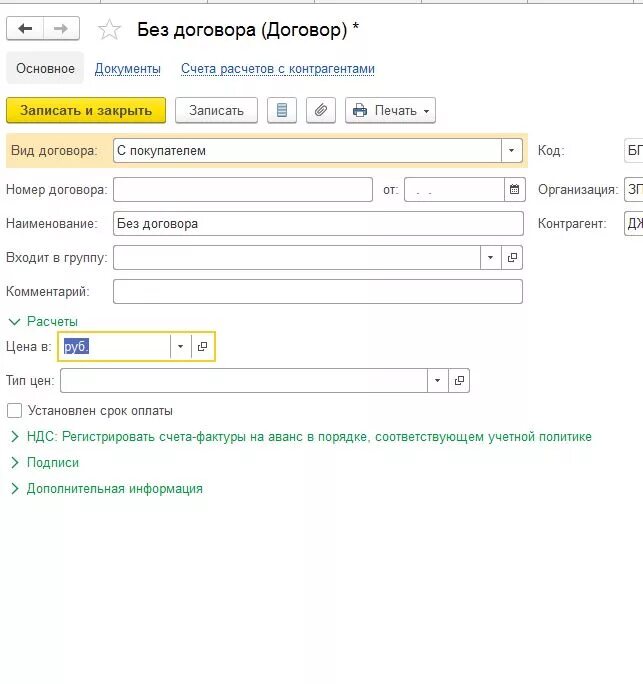Add to favorites with the star icon
643x684 pixels.
pyautogui.click(x=109, y=30)
